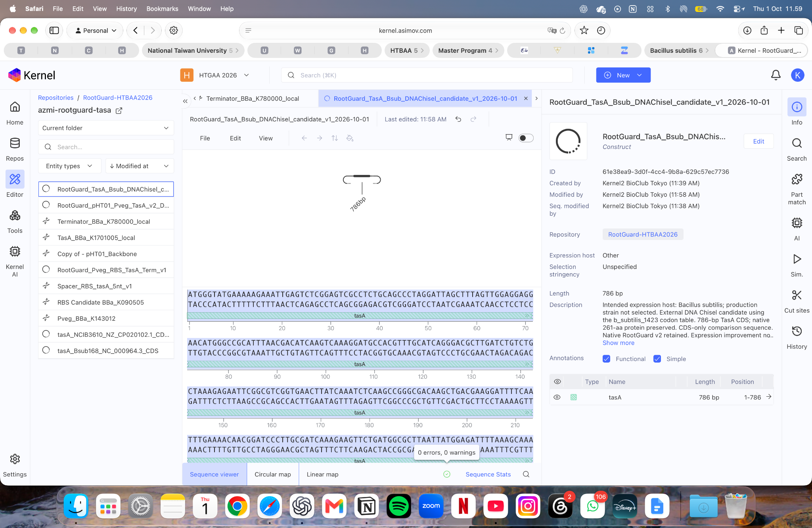812x528 pixels.
Task: Open the Editor section in left sidebar
Action: tap(15, 184)
